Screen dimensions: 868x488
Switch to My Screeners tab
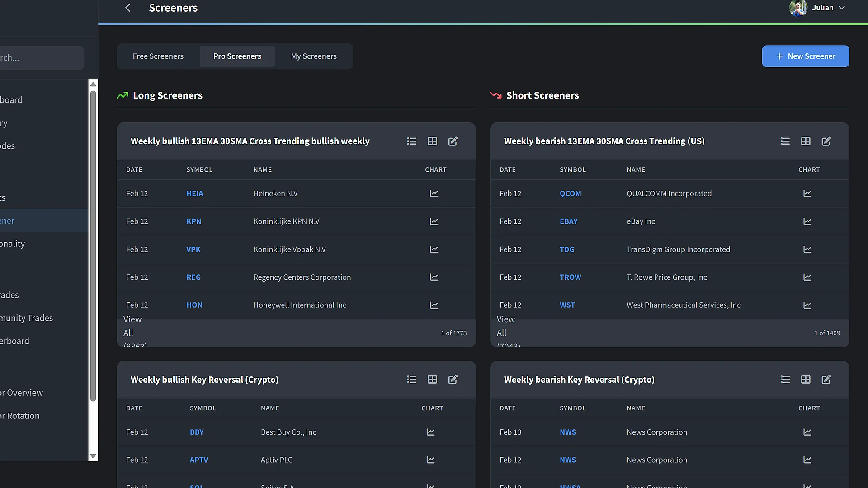click(x=314, y=56)
